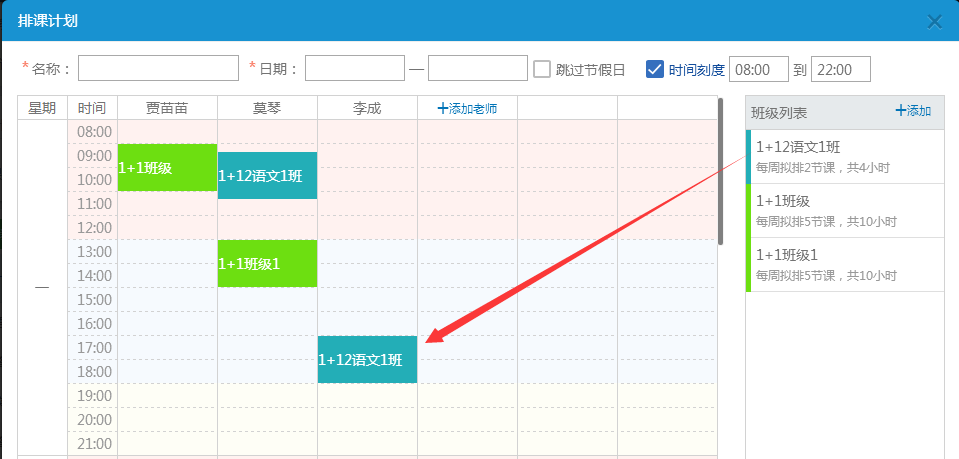Open the start date field
This screenshot has width=959, height=459.
tap(354, 68)
